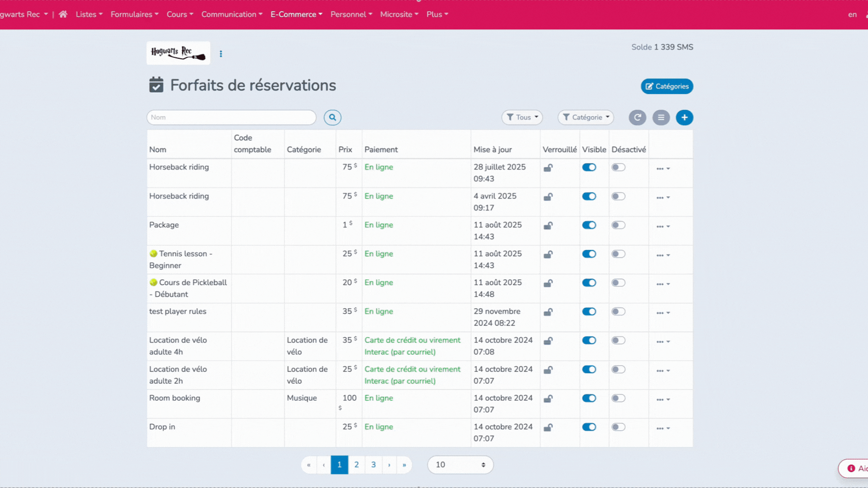Viewport: 868px width, 488px height.
Task: Click lock icon for Drop in row
Action: [548, 427]
